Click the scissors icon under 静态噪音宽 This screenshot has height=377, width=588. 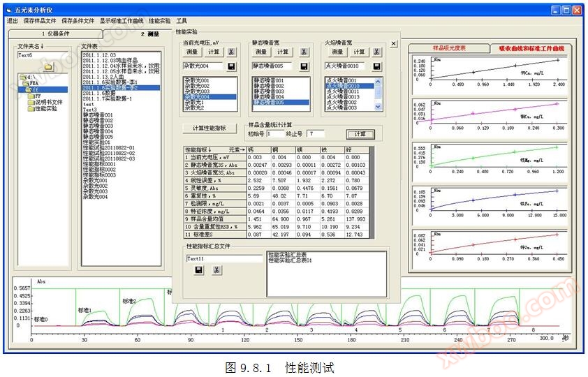pyautogui.click(x=304, y=52)
